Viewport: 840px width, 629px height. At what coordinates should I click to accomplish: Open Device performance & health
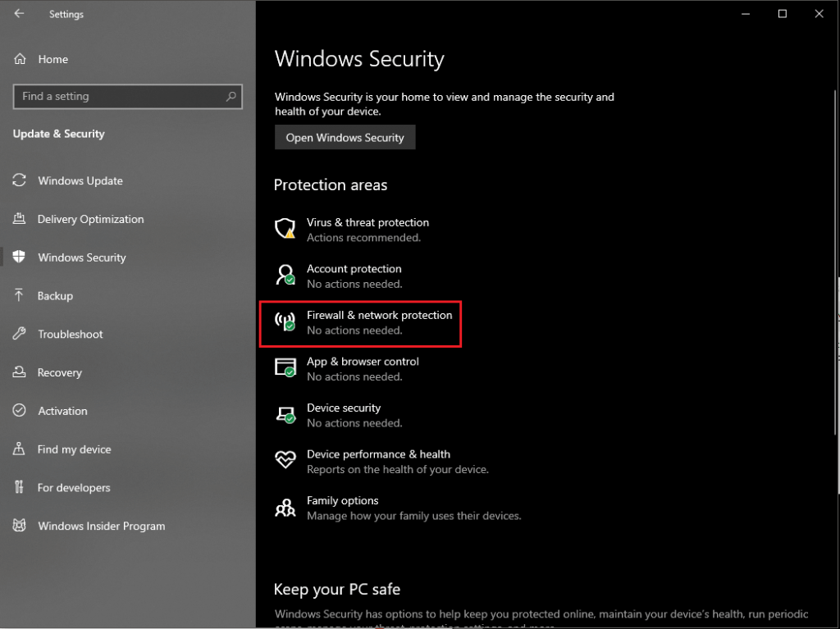point(378,454)
